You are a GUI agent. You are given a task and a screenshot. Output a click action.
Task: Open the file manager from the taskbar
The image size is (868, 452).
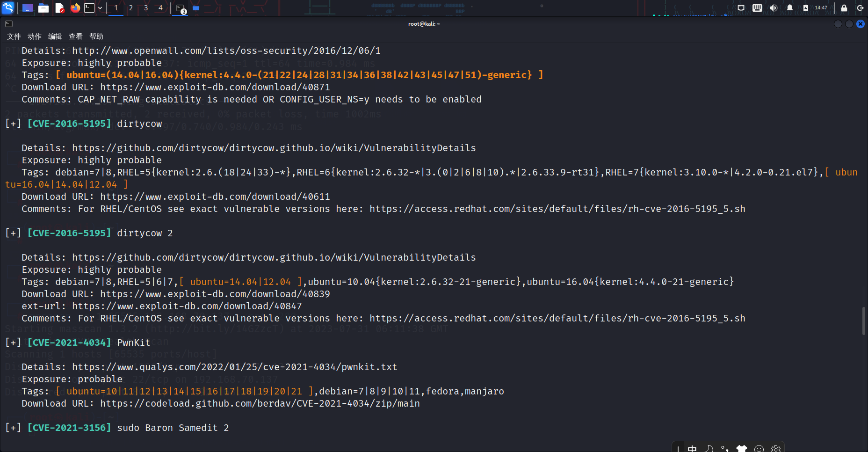pos(43,8)
